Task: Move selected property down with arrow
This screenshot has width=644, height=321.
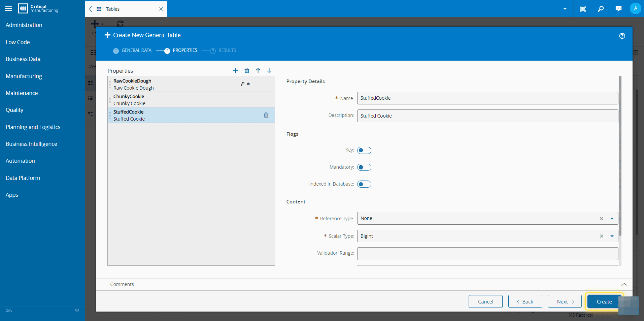Action: coord(269,70)
